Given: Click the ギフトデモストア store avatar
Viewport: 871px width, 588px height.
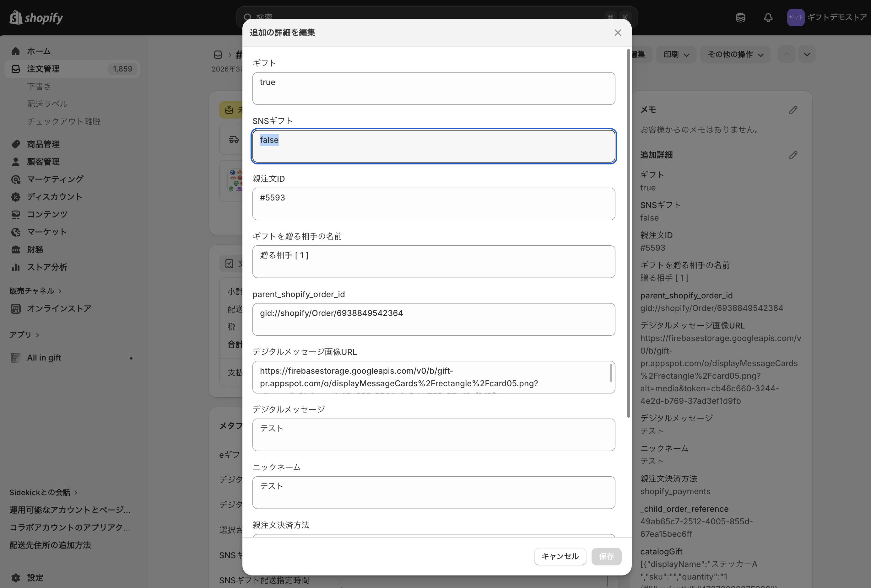Looking at the screenshot, I should point(795,18).
